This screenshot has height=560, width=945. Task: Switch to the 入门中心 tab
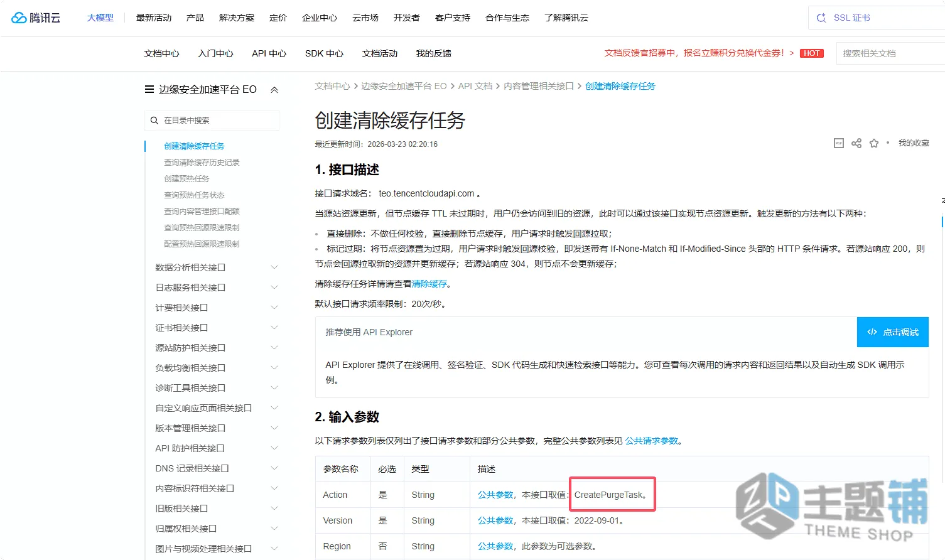215,53
